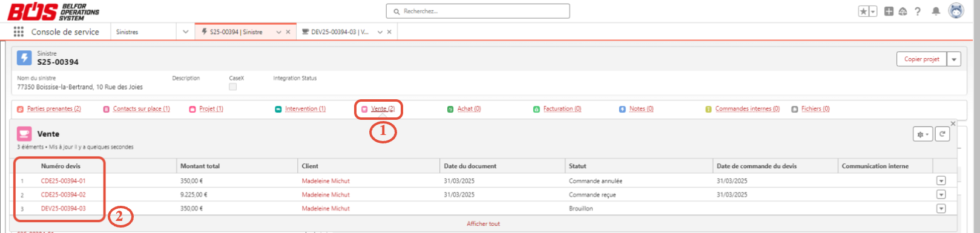The width and height of the screenshot is (980, 233).
Task: Sort by Numéro devis column header
Action: click(61, 166)
